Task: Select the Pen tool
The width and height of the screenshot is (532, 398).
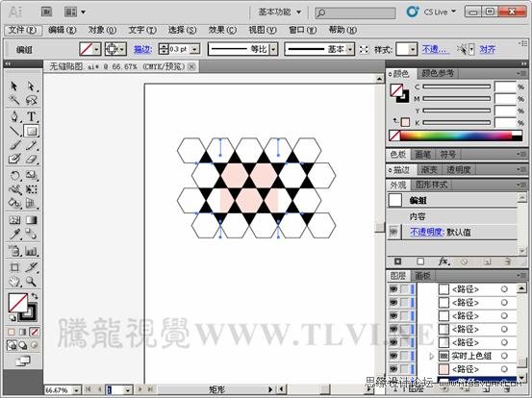Action: click(x=13, y=117)
